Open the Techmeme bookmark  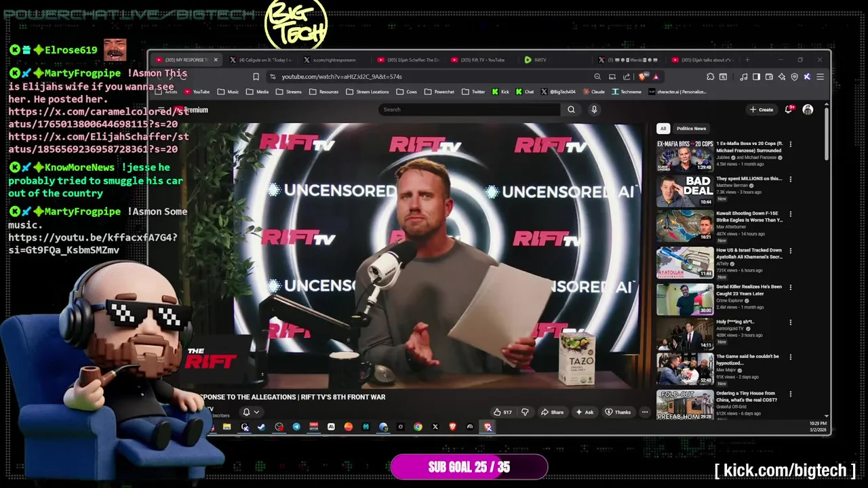pos(627,91)
